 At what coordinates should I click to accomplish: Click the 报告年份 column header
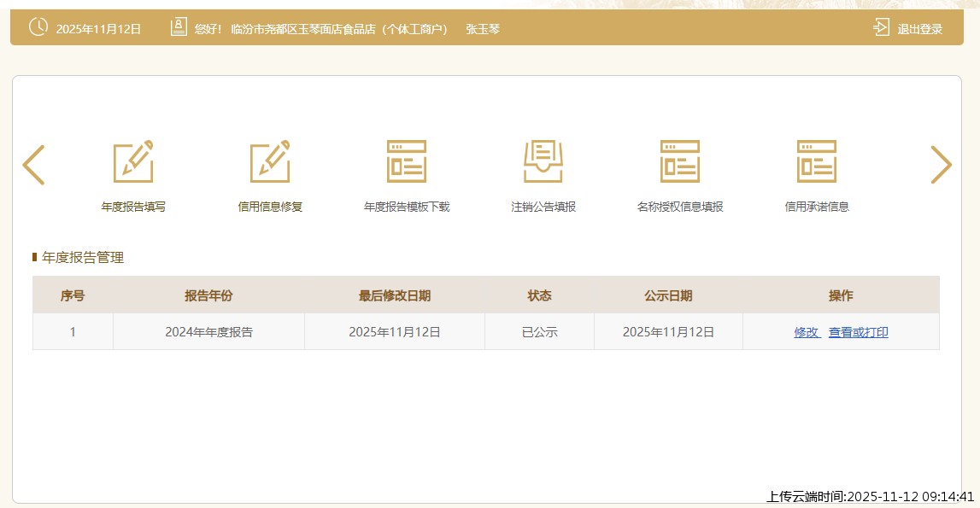point(208,295)
